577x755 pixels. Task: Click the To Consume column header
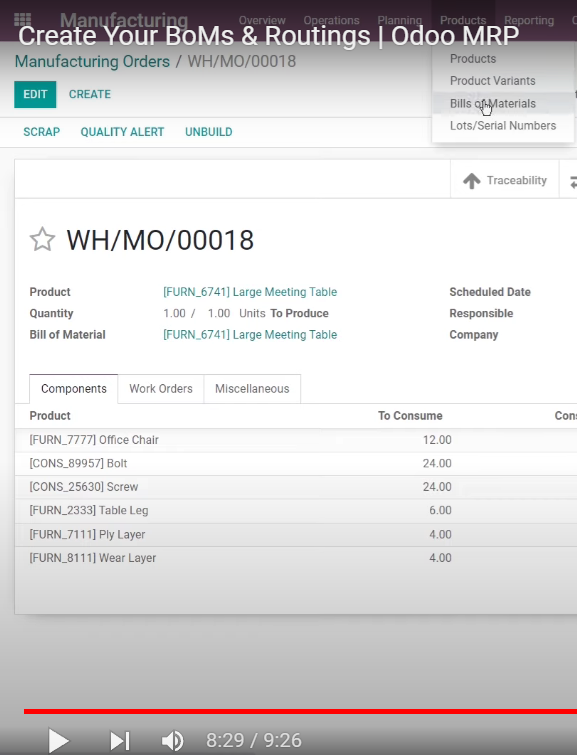coord(410,416)
